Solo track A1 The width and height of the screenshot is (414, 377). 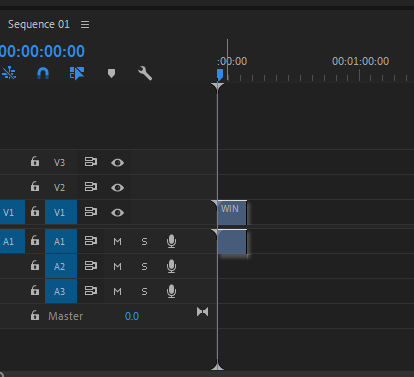tap(144, 241)
